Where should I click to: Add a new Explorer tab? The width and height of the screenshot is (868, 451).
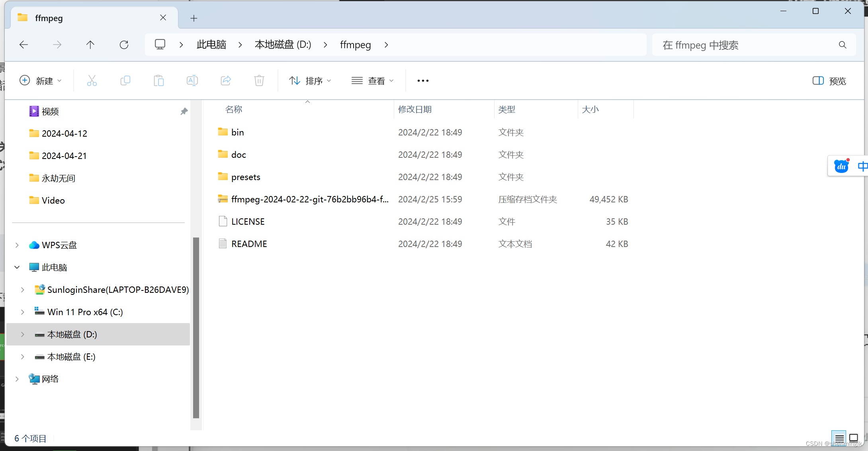[194, 18]
